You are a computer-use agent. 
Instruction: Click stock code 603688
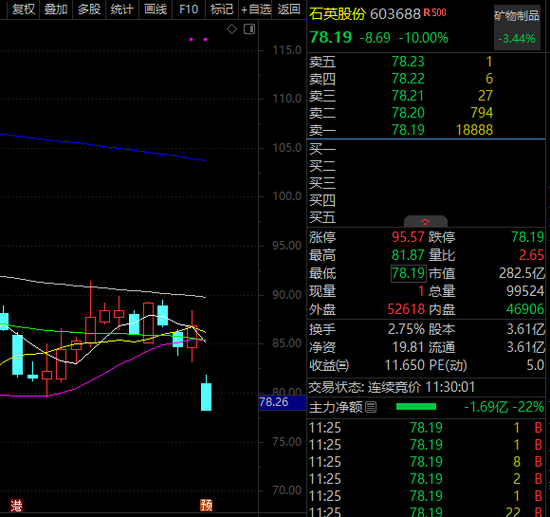(395, 14)
